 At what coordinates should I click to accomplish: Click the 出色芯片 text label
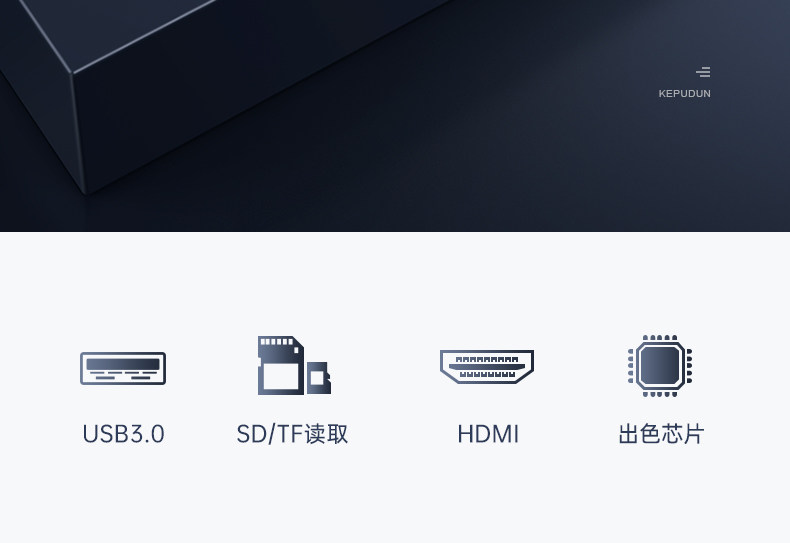tap(661, 434)
